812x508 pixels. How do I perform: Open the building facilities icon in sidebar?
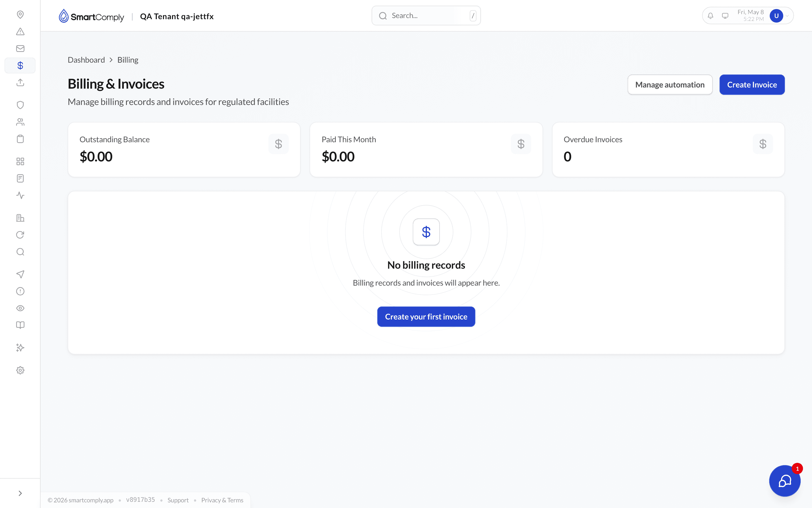[20, 218]
